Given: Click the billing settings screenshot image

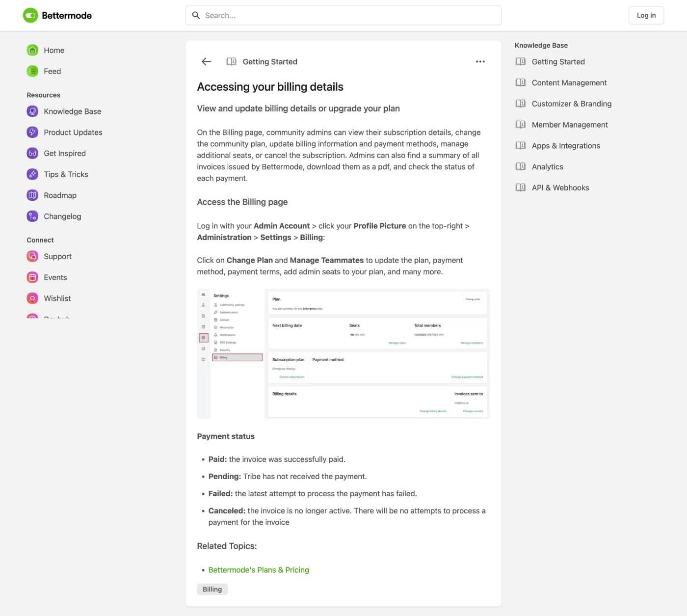Looking at the screenshot, I should [x=343, y=354].
